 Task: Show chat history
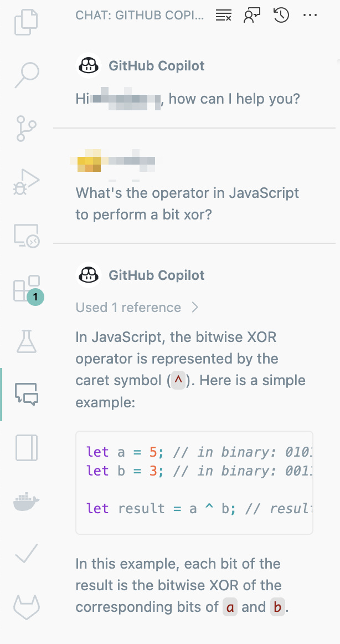click(x=281, y=15)
